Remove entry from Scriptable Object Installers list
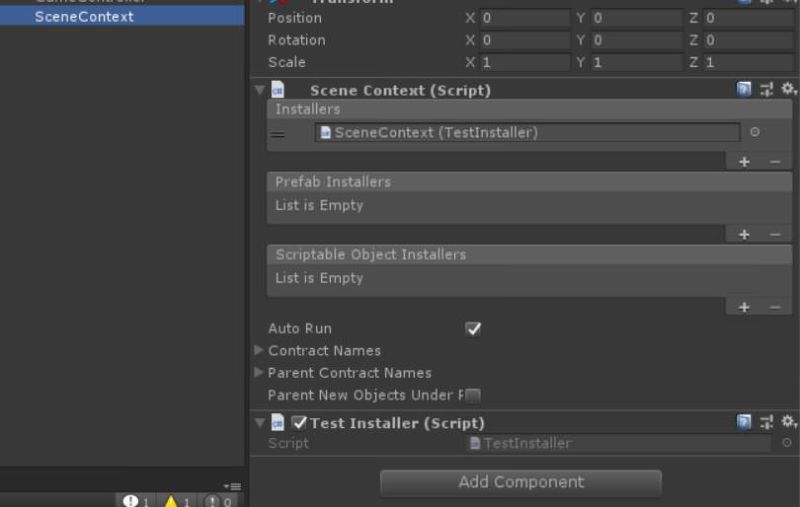Viewport: 800px width, 507px height. coord(775,307)
